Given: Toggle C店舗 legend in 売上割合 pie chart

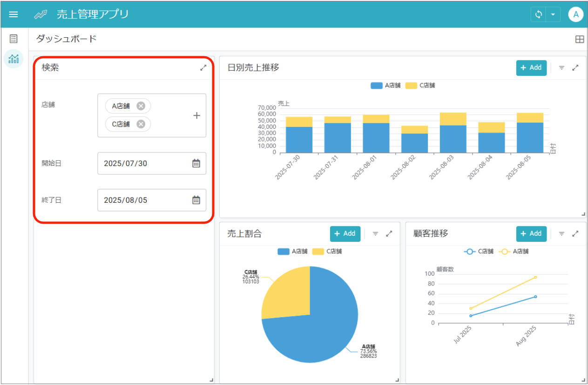Looking at the screenshot, I should point(327,252).
